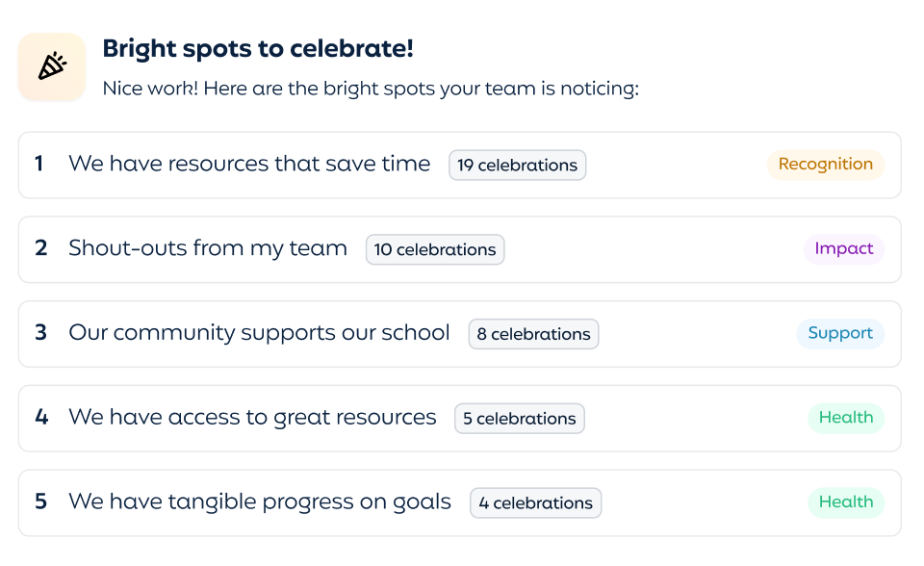
Task: Click the '5 celebrations' badge
Action: pyautogui.click(x=519, y=419)
